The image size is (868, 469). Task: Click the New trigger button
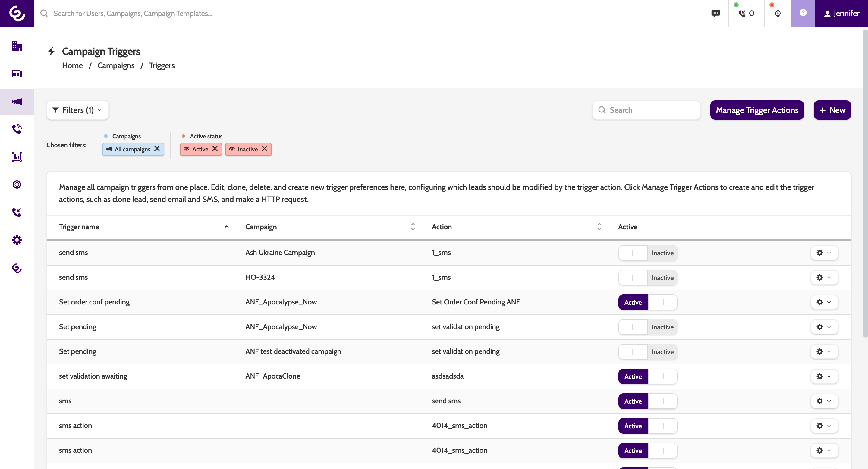coord(832,110)
